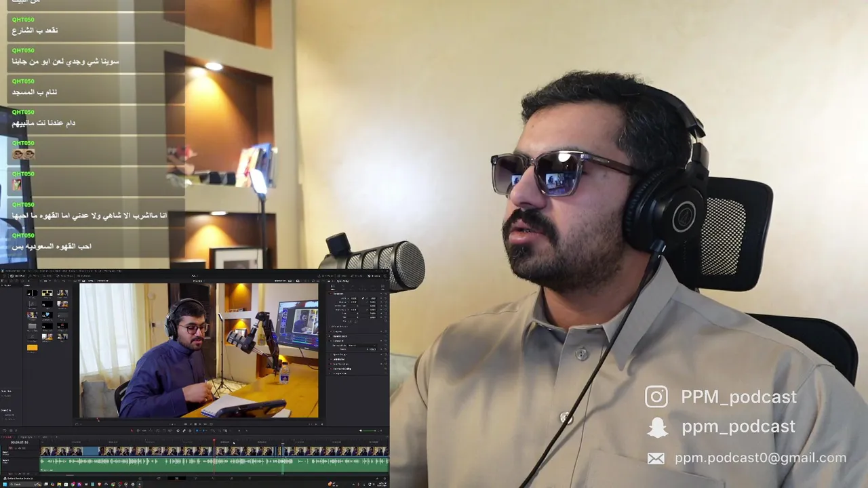
Task: Select the orange clip thumbnail in Media Pool
Action: 33,348
